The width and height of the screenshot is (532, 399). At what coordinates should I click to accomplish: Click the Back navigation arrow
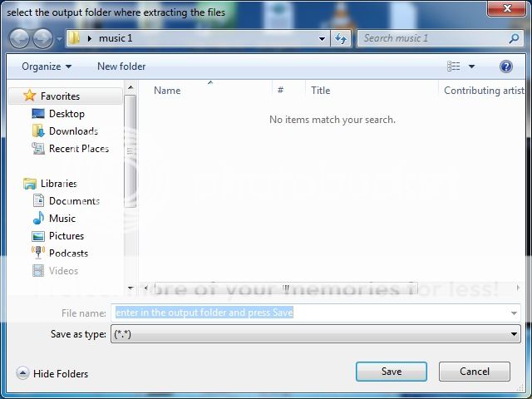[19, 38]
